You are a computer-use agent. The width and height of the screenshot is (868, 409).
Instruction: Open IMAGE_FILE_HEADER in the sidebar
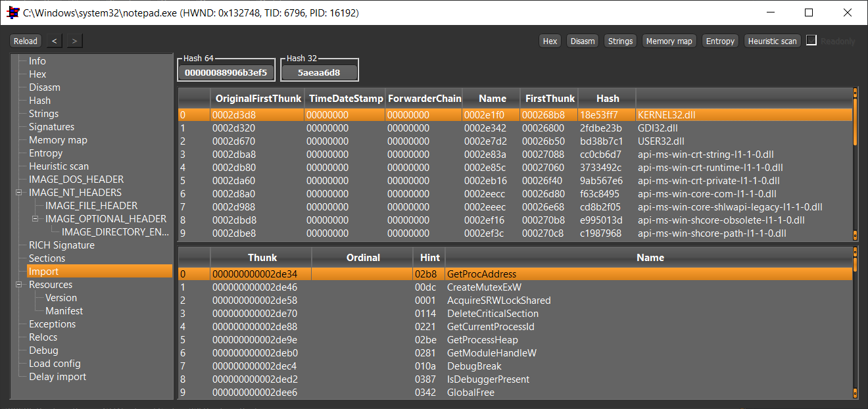(x=91, y=206)
